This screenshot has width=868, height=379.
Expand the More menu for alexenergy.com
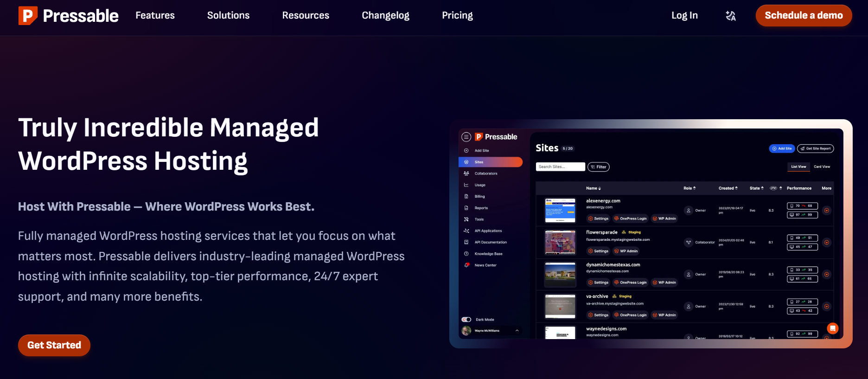coord(827,211)
